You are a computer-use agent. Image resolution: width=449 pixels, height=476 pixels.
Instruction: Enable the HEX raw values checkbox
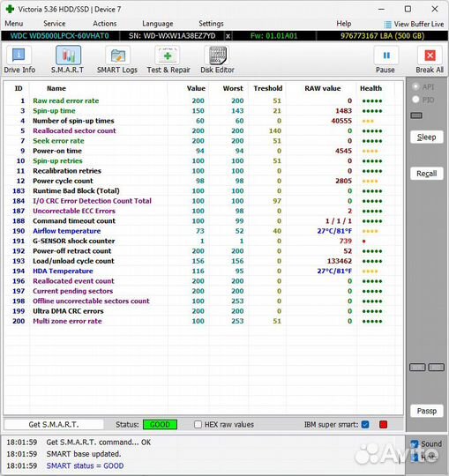click(198, 424)
